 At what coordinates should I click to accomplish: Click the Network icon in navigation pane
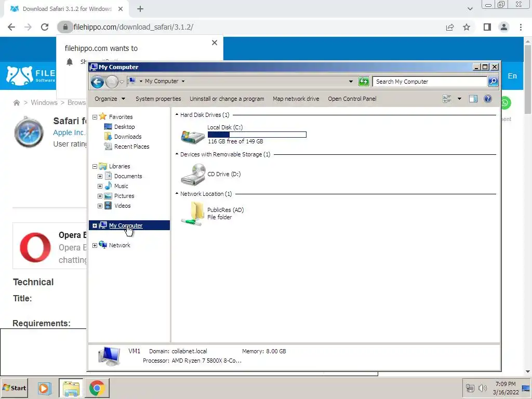[103, 245]
